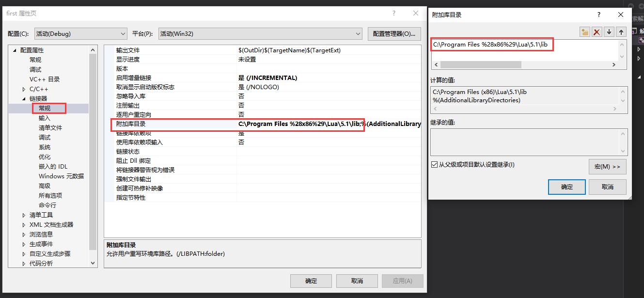Select 优化 in the linker tree
This screenshot has width=644, height=298.
pyautogui.click(x=45, y=157)
